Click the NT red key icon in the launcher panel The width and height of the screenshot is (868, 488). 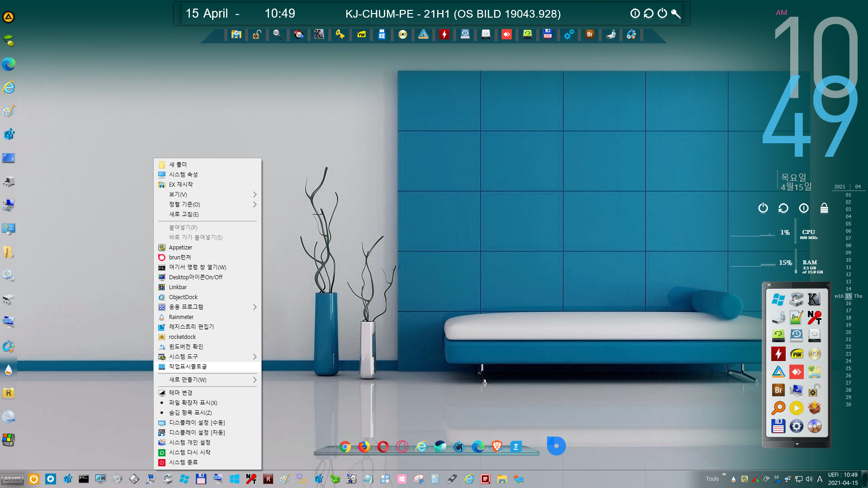[814, 317]
